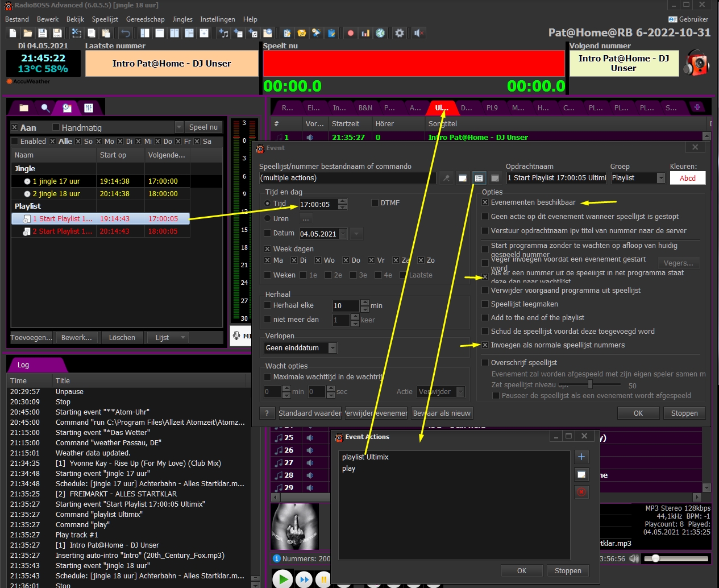The height and width of the screenshot is (588, 719).
Task: Select the '1 Start Playlist' event row
Action: tap(101, 219)
